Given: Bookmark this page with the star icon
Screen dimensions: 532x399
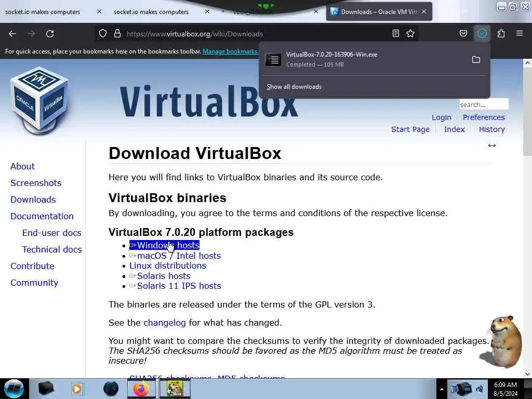Looking at the screenshot, I should [x=410, y=33].
